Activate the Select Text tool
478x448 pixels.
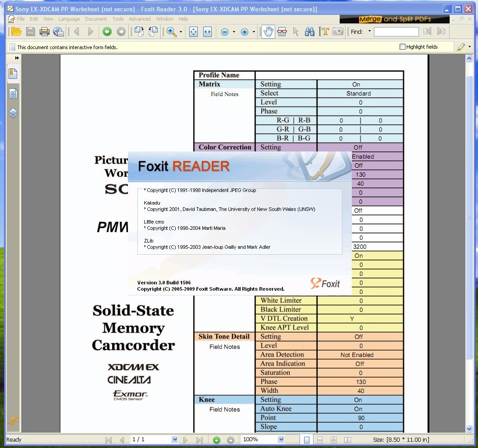click(x=324, y=32)
